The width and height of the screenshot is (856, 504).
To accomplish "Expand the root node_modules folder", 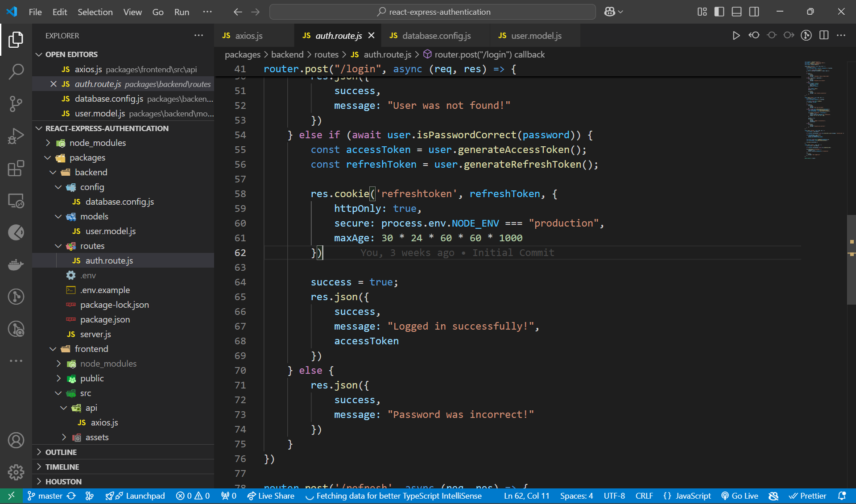I will coord(123,143).
